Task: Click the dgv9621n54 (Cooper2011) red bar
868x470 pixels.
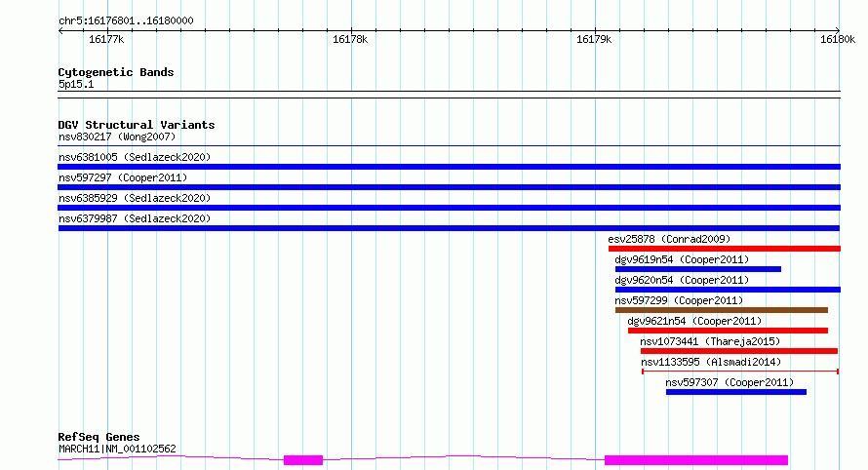Action: click(728, 331)
